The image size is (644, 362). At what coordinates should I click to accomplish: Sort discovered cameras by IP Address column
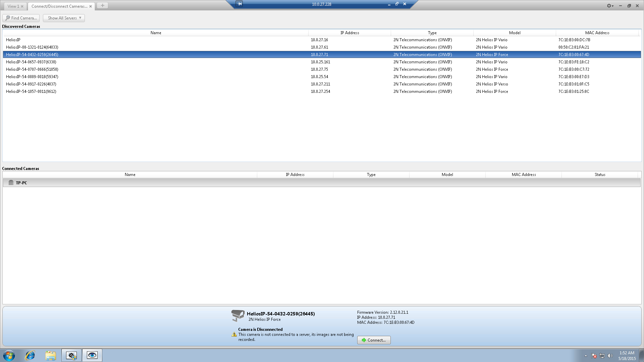[x=350, y=33]
